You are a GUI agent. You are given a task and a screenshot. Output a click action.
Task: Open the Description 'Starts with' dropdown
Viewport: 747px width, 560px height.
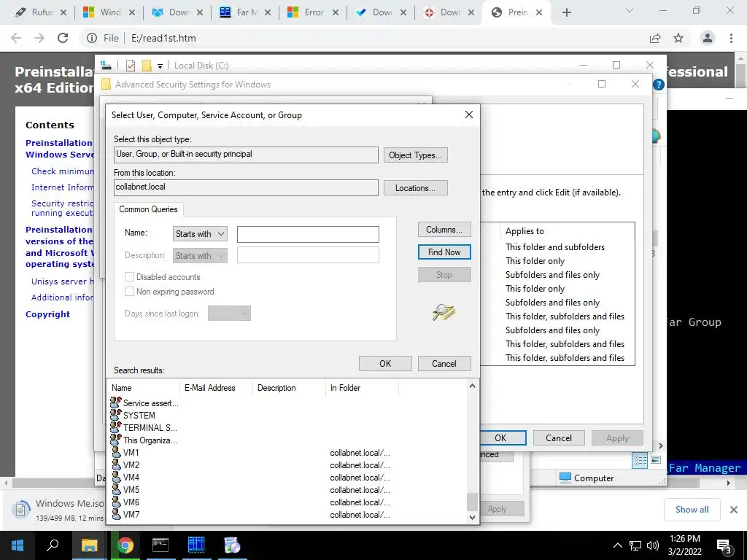[x=200, y=256]
